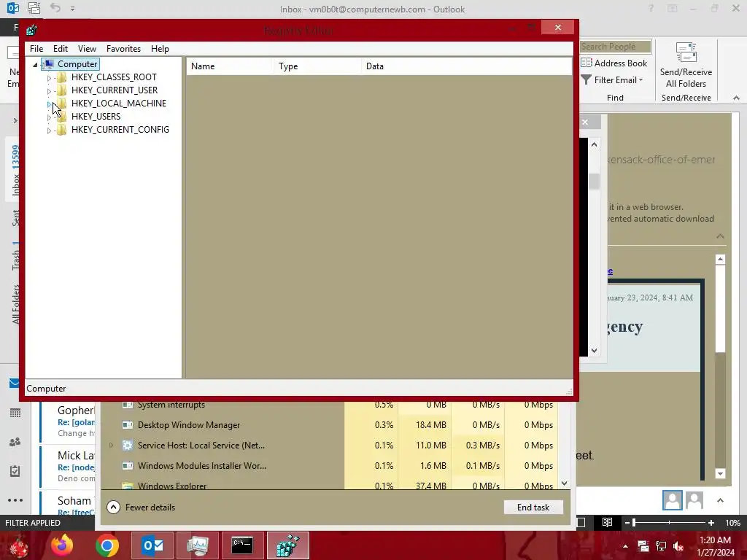This screenshot has height=560, width=747.
Task: Click Task Manager scroll down arrow
Action: pos(564,483)
